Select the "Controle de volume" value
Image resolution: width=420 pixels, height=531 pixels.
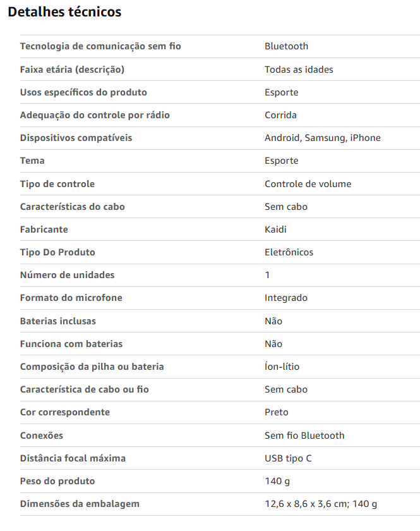(x=308, y=184)
